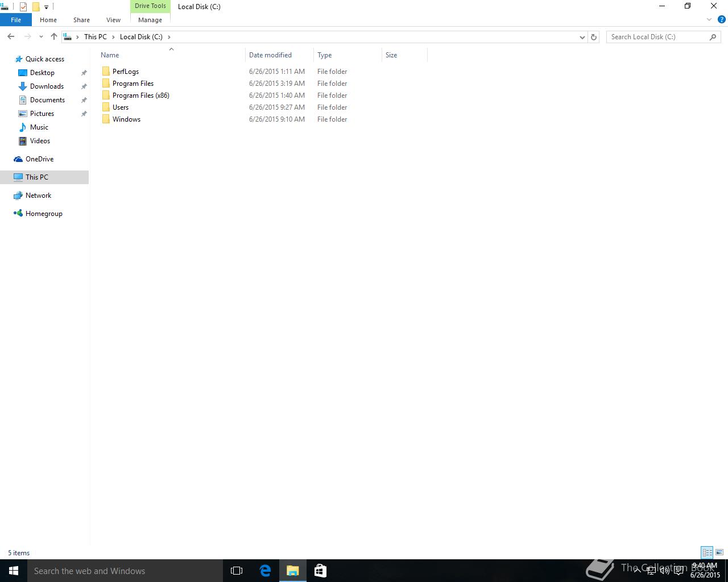Viewport: 728px width, 582px height.
Task: Expand chevron after This PC in breadcrumb
Action: (114, 37)
